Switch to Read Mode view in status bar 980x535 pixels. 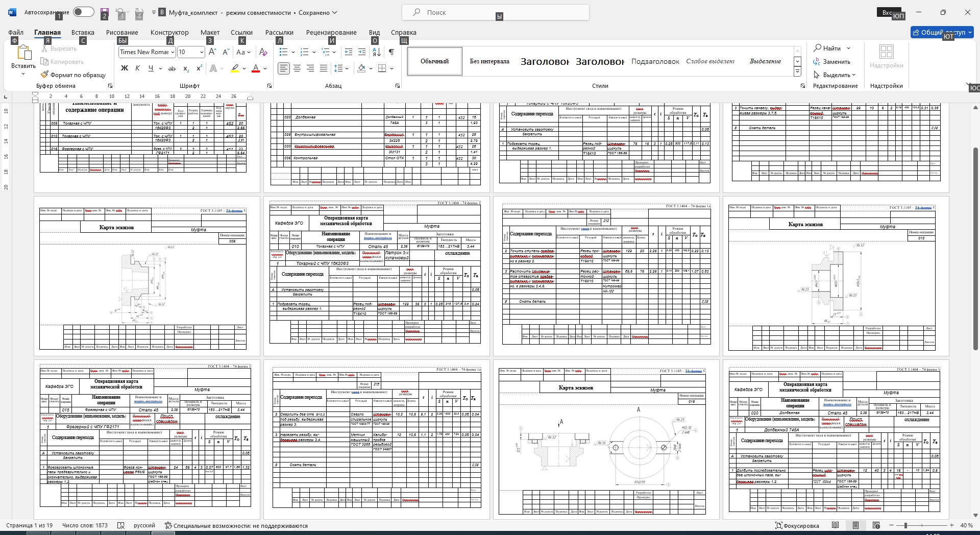(835, 525)
